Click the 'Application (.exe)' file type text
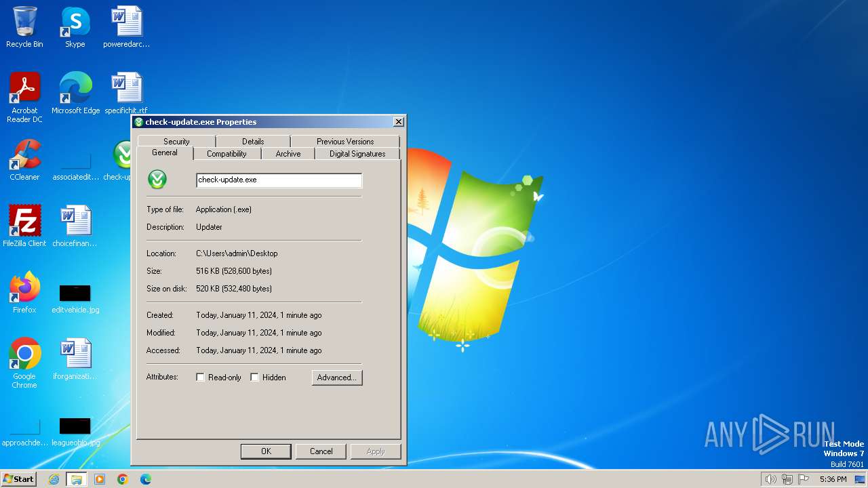 (224, 210)
